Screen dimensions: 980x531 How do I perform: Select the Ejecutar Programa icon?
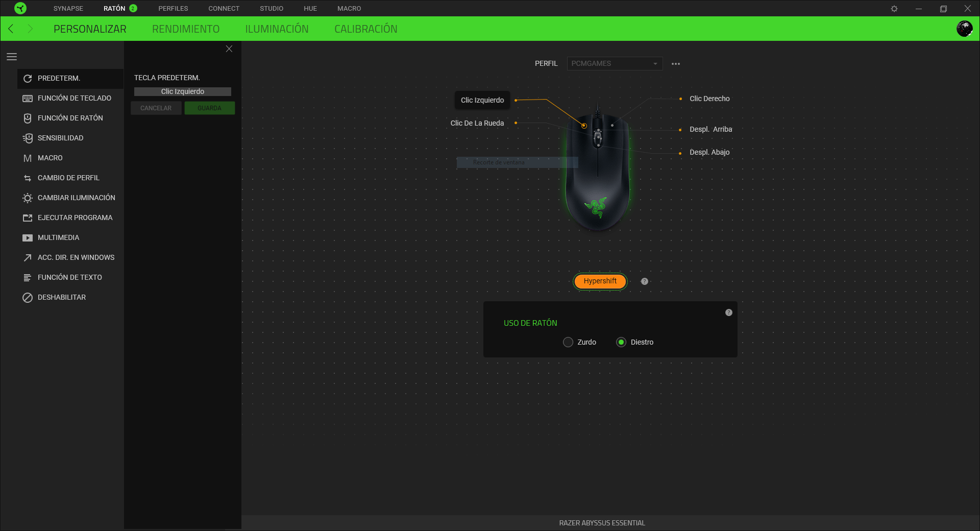[28, 218]
